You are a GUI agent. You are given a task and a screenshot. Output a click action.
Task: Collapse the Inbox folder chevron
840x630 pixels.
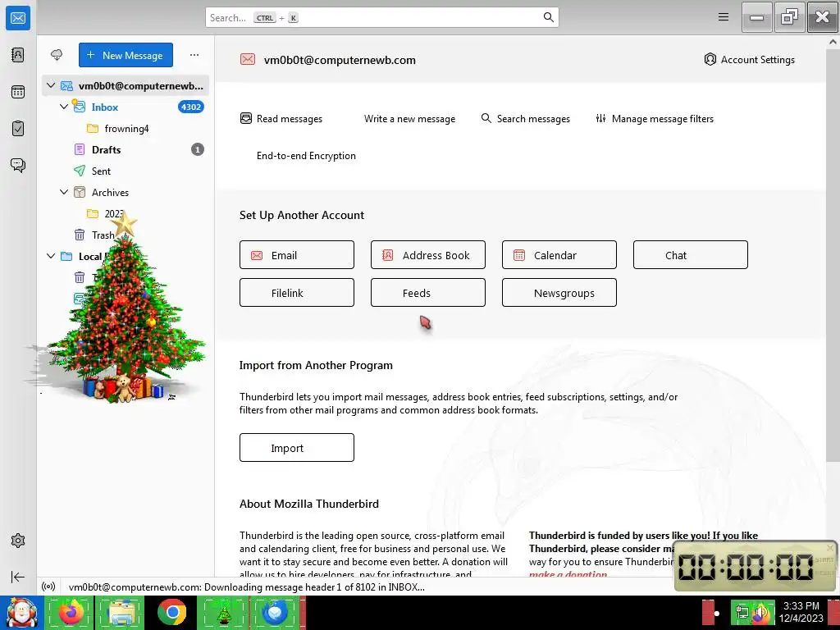pyautogui.click(x=64, y=107)
